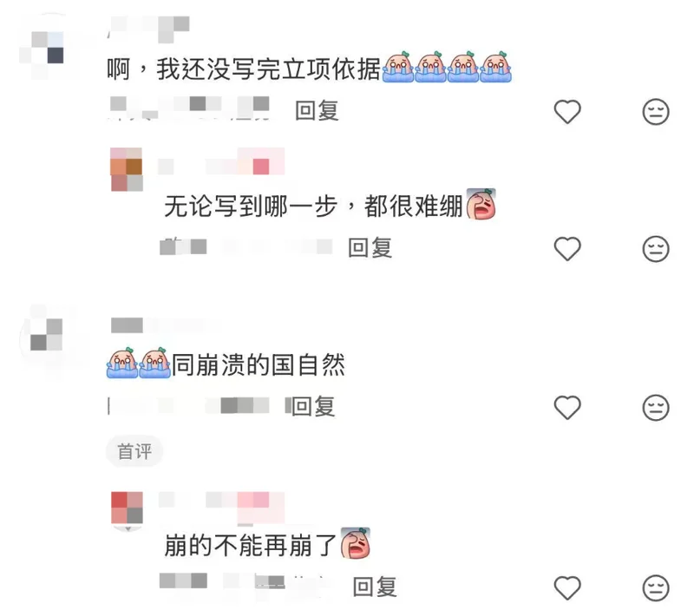Open the username above the 立项依据 comment
694x616 pixels.
click(x=149, y=28)
